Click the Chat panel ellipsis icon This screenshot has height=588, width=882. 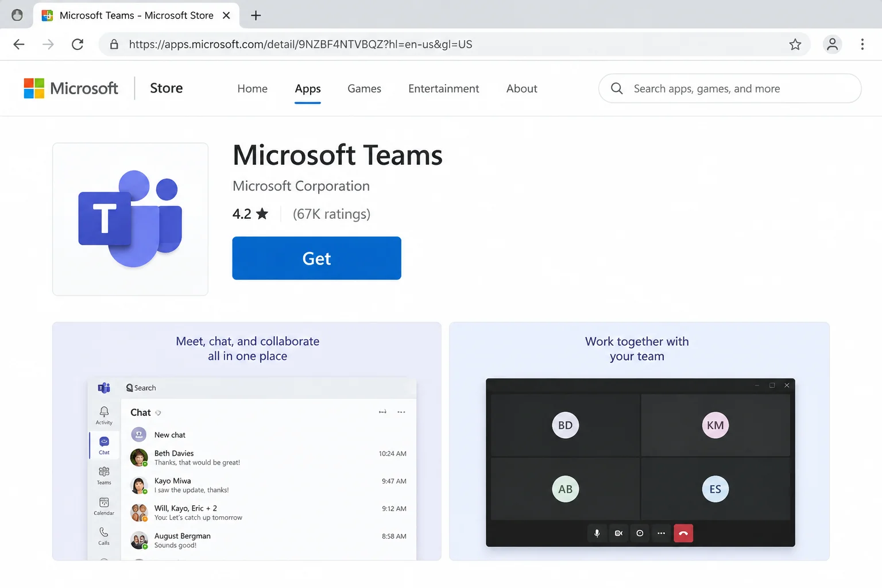click(x=401, y=412)
